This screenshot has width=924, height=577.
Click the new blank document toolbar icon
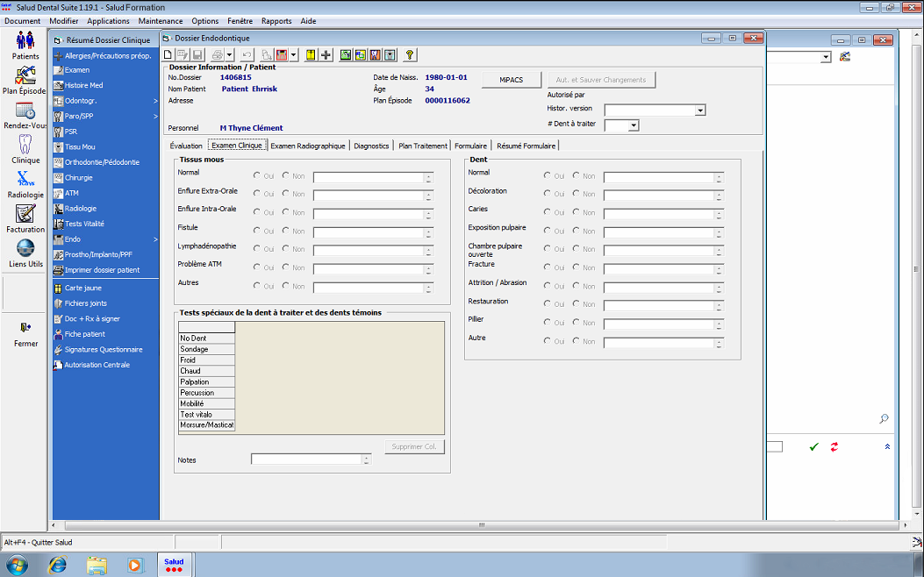coord(170,54)
